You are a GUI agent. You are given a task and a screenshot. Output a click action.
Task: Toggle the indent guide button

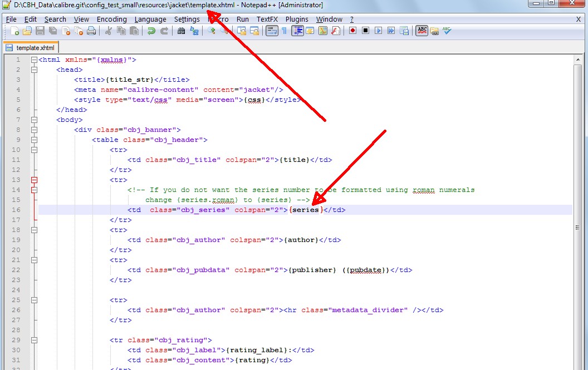point(297,31)
